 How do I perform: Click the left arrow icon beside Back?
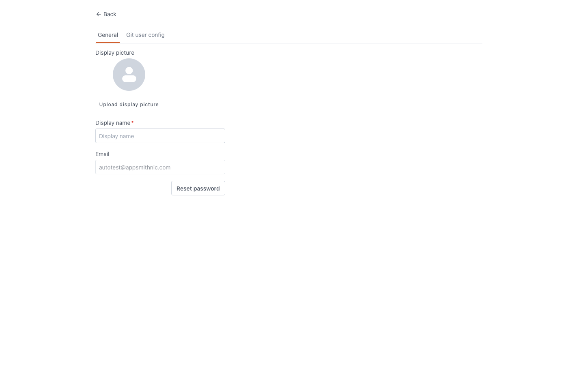99,14
